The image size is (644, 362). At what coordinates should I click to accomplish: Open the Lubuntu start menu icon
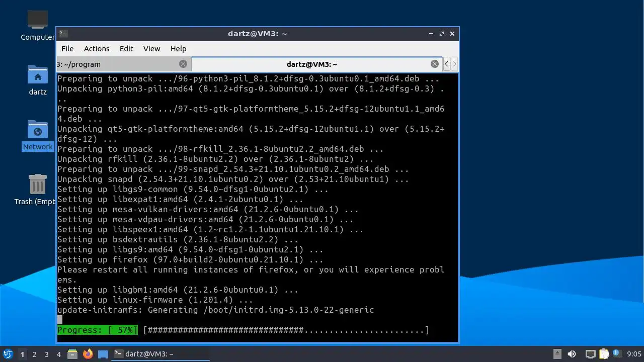[8, 354]
